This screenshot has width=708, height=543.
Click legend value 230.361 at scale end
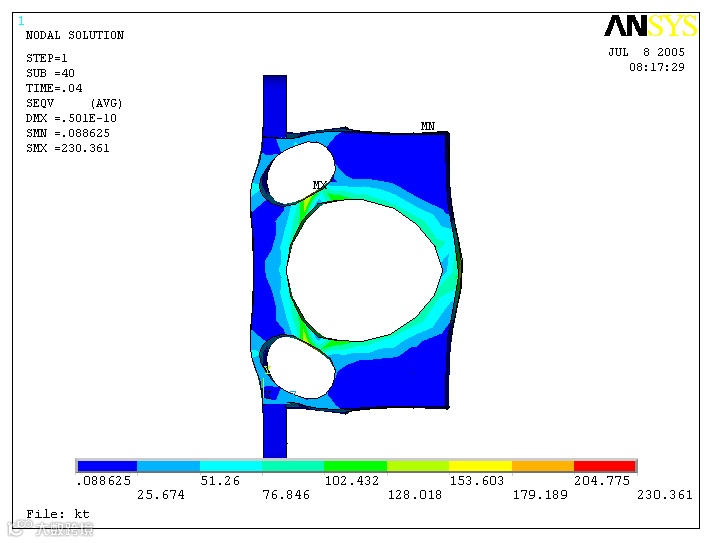[x=664, y=495]
